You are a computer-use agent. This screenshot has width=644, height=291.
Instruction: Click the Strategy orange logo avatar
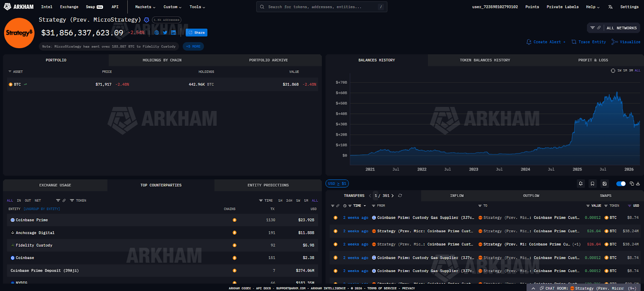point(19,33)
